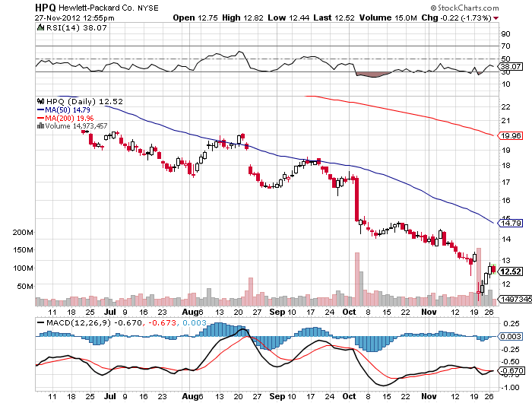The height and width of the screenshot is (403, 532).
Task: Click the tall early-October volume spike bar
Action: click(357, 279)
